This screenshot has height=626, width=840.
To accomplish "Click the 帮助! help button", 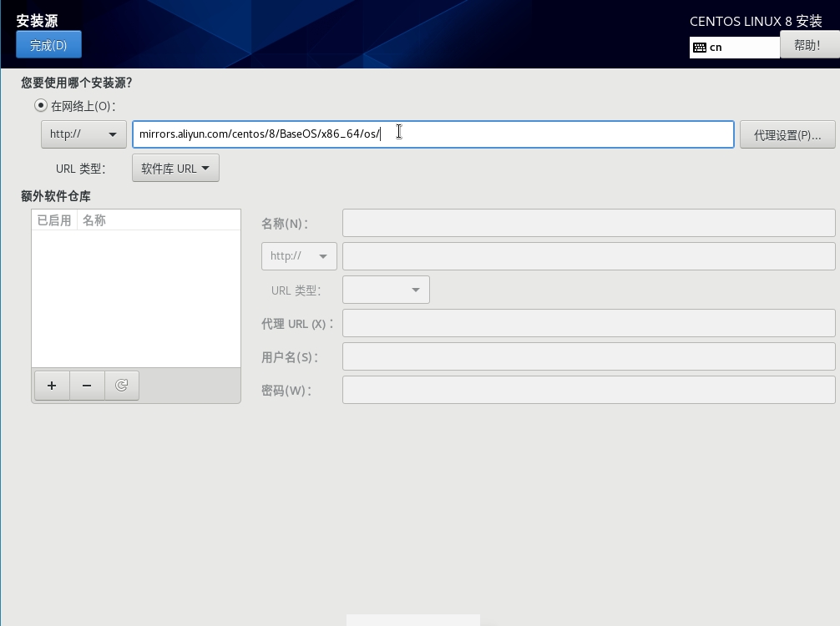I will click(x=807, y=45).
